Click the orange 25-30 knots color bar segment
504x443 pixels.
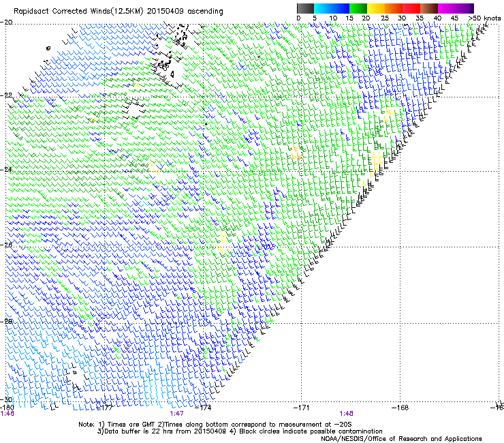point(394,8)
